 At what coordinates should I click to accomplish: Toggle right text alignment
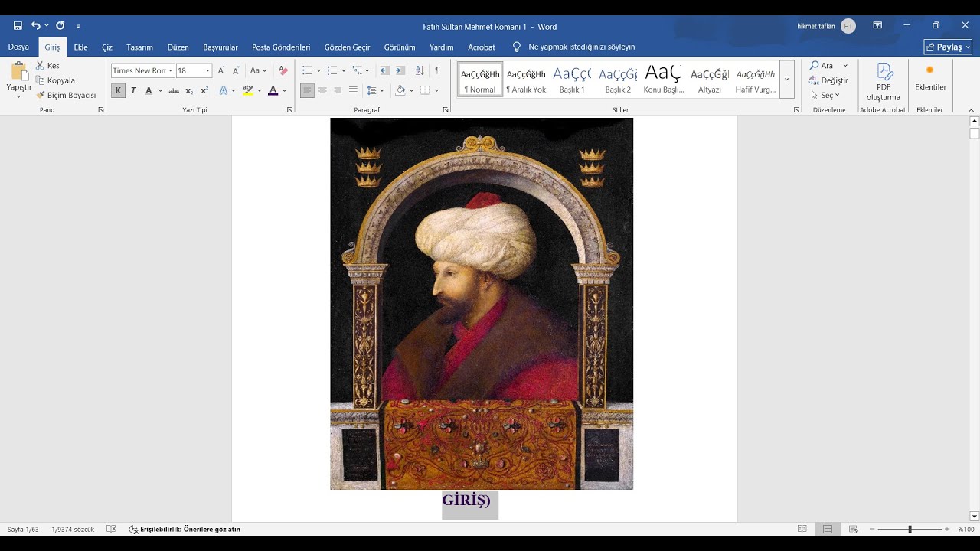(338, 90)
